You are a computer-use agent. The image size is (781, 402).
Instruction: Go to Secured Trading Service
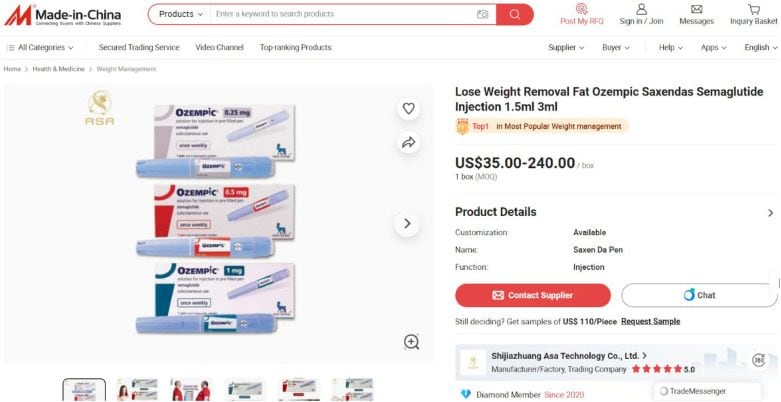(139, 47)
